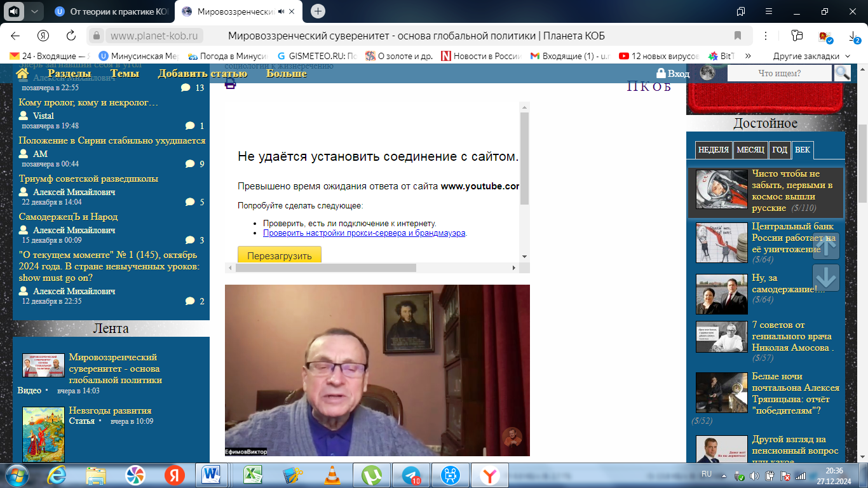This screenshot has height=488, width=868.
Task: Click the print icon above the article
Action: 230,83
